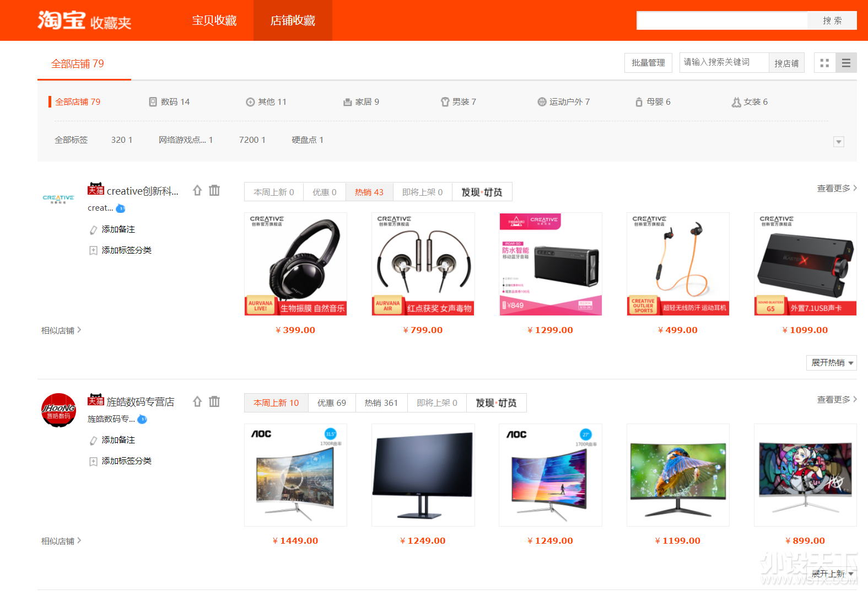Open the 宝贝收藏 tab

pyautogui.click(x=214, y=20)
